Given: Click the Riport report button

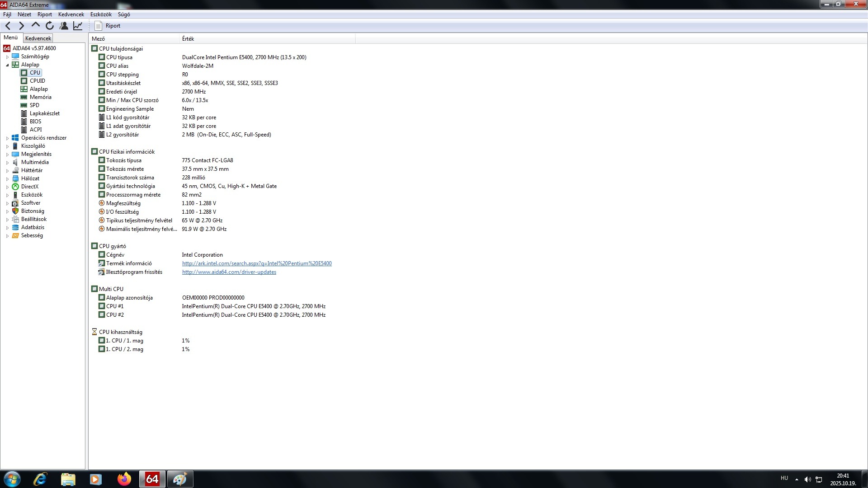Looking at the screenshot, I should pos(108,26).
